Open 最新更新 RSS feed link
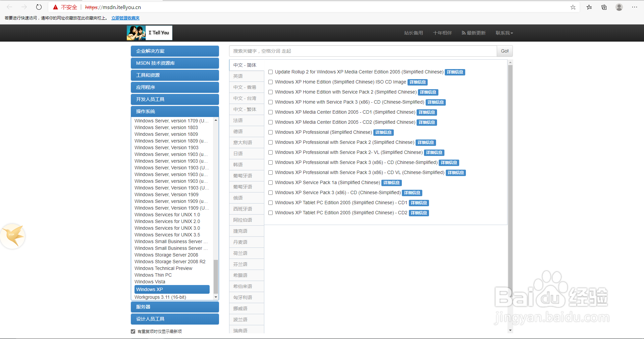The height and width of the screenshot is (339, 644). coord(474,33)
